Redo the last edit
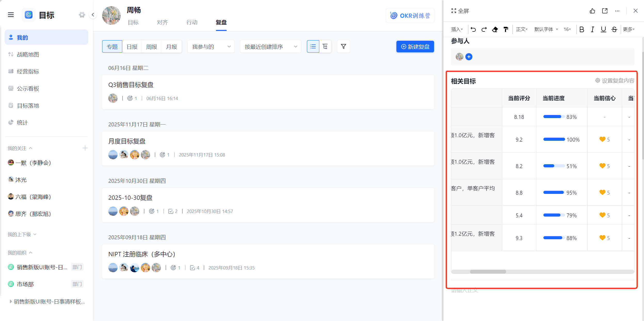Screen dimensions: 644x321 [484, 29]
